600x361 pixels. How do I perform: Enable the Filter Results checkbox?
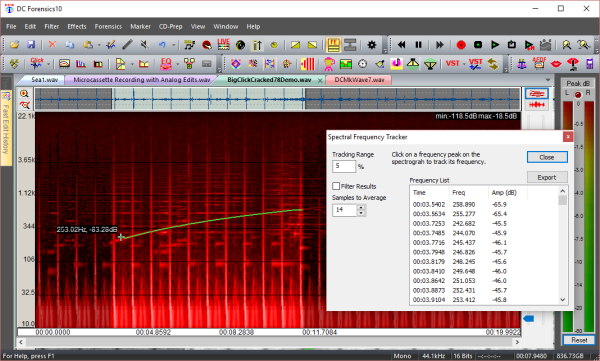[x=336, y=186]
